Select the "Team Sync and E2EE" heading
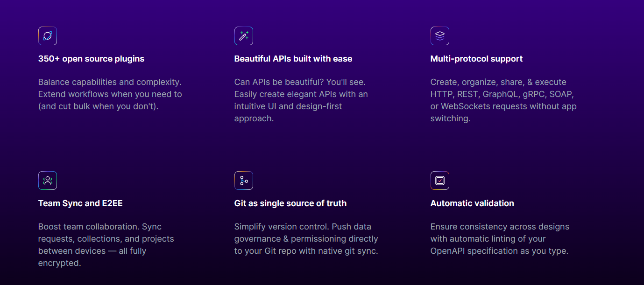 [80, 203]
